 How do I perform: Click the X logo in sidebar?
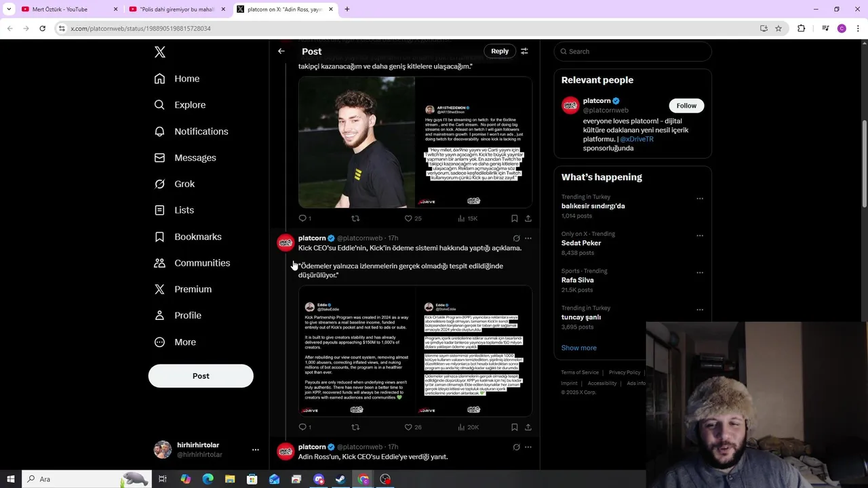(x=159, y=52)
